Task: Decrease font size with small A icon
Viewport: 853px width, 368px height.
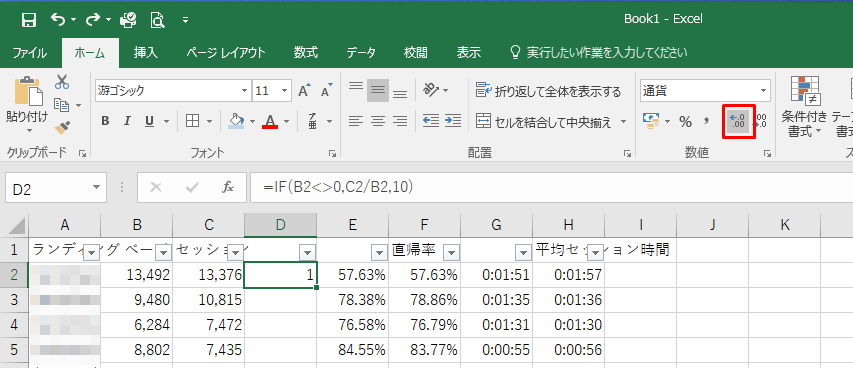Action: coord(326,90)
